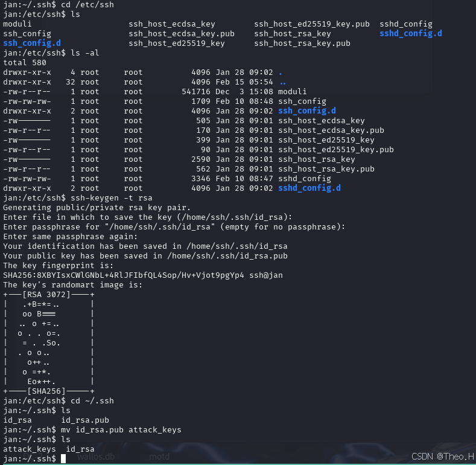Image resolution: width=476 pixels, height=465 pixels.
Task: Click 'The key's randomart image is:' line
Action: tap(73, 285)
